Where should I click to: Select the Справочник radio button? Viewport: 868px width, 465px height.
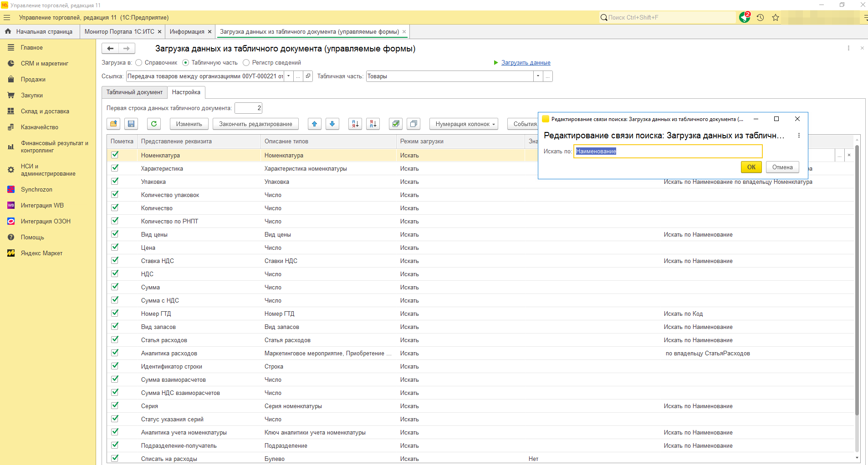(x=139, y=63)
